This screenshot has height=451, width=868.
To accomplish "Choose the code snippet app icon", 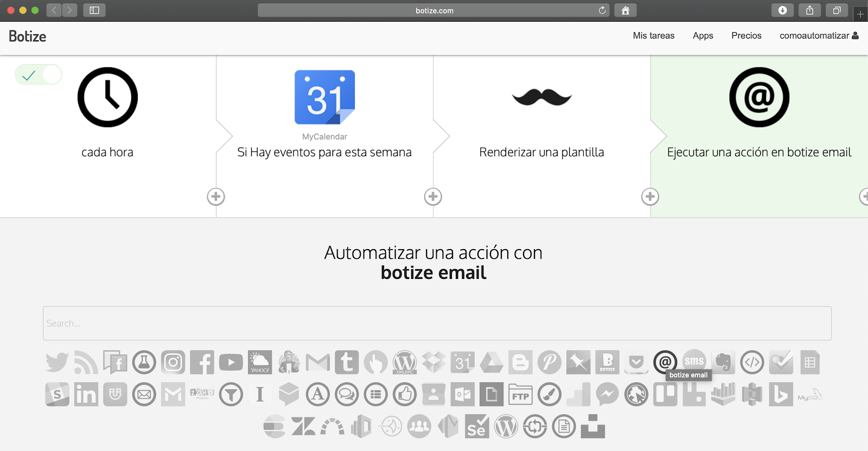I will [x=752, y=362].
